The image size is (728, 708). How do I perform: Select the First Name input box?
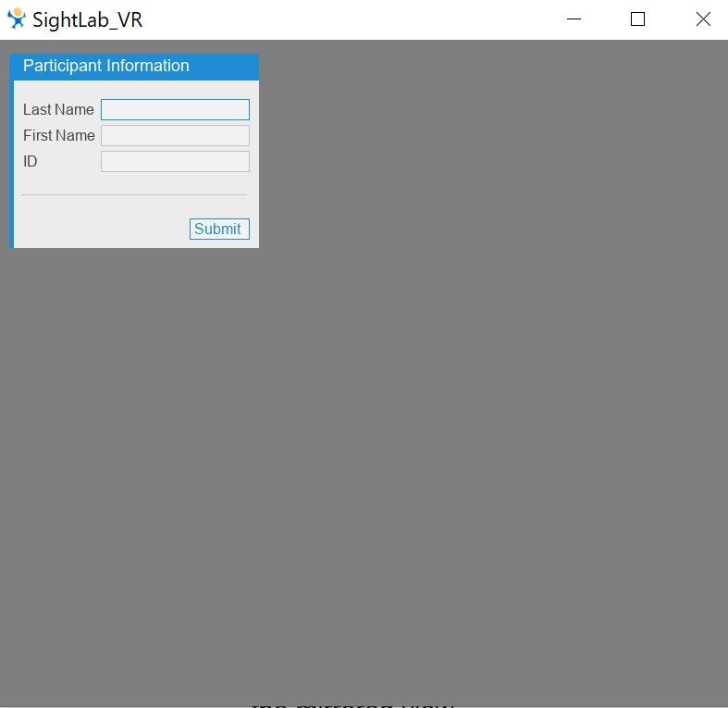175,136
